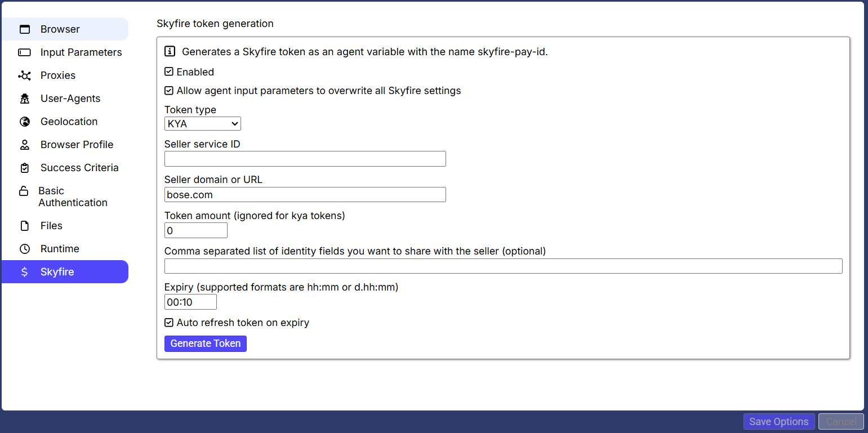Click the Files document icon
The width and height of the screenshot is (868, 433).
[x=25, y=225]
